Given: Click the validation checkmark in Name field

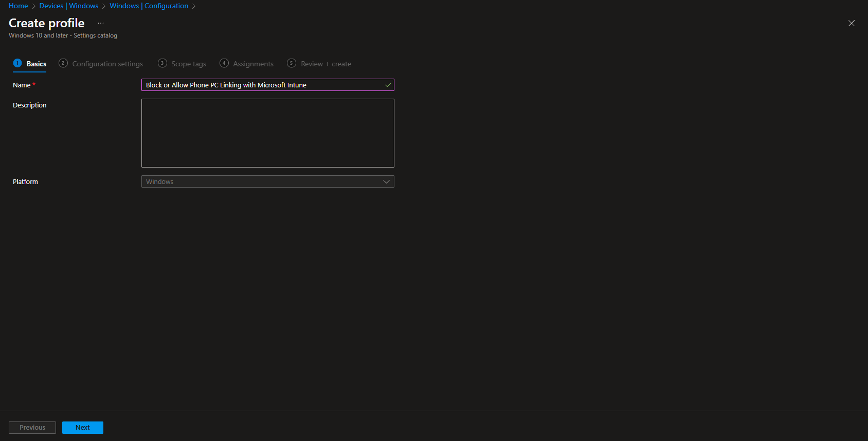Looking at the screenshot, I should click(388, 85).
